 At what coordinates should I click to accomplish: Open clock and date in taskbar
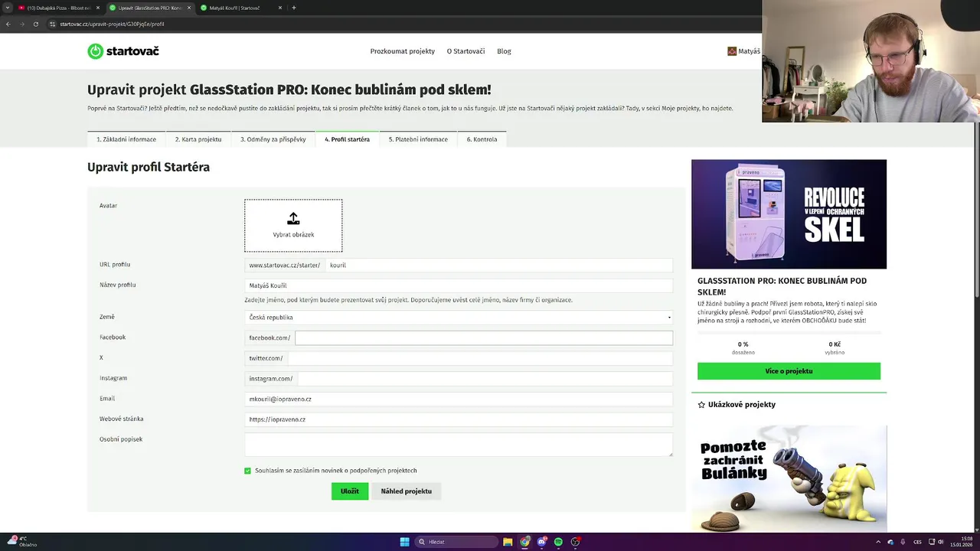pos(962,542)
